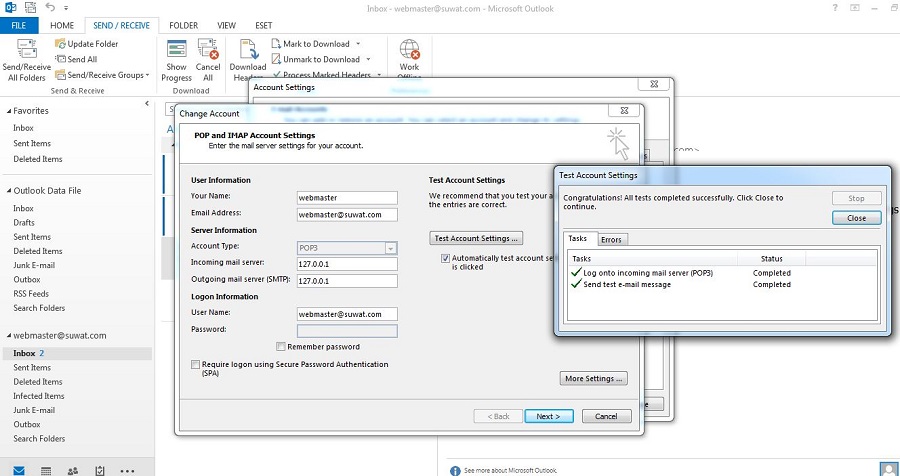This screenshot has height=476, width=900.
Task: Open Inbox 2 under webmaster@suwat.com
Action: (77, 353)
